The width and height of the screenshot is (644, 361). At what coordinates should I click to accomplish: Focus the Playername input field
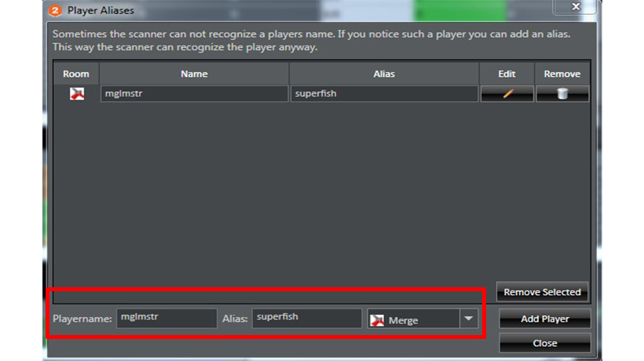(166, 318)
